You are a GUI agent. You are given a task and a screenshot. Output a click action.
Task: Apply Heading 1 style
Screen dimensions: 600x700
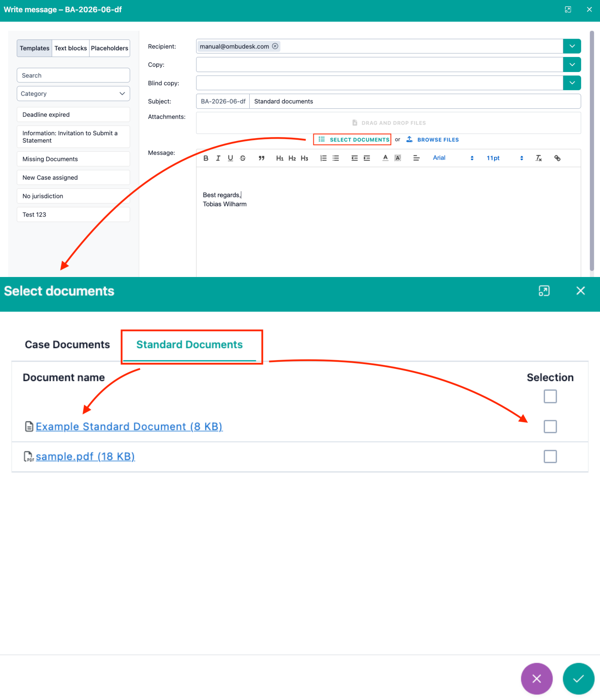pyautogui.click(x=280, y=158)
